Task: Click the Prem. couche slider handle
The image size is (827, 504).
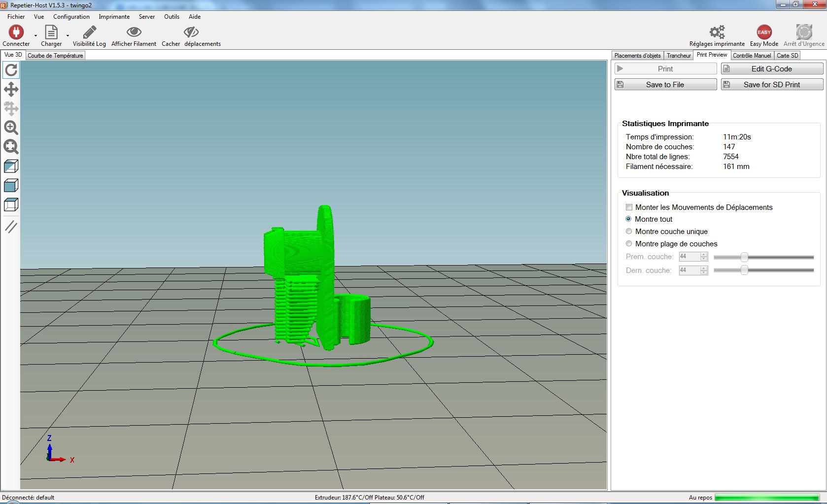Action: click(744, 257)
